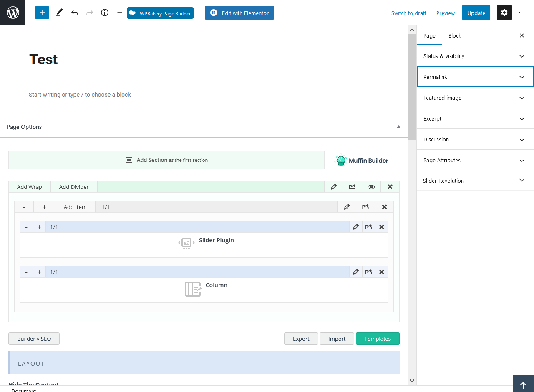534x392 pixels.
Task: Open the Preview link
Action: click(x=446, y=13)
